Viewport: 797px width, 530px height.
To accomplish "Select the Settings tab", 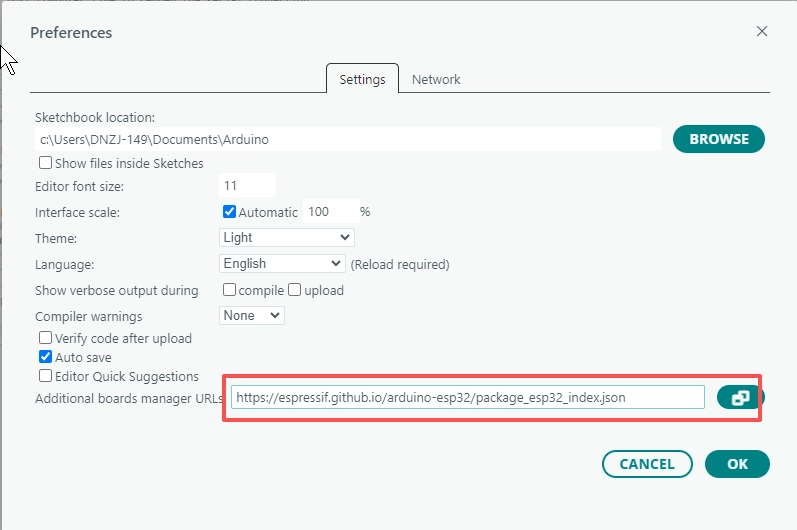I will 362,79.
